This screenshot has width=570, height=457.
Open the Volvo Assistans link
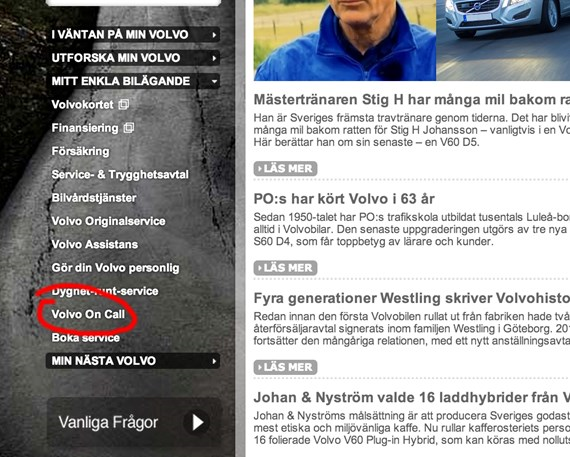(x=95, y=244)
